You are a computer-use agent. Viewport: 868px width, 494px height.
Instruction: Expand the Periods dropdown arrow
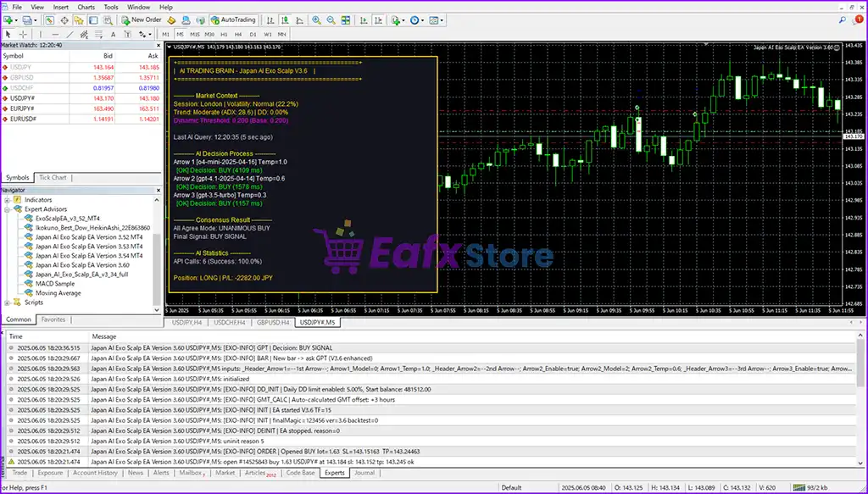[422, 20]
